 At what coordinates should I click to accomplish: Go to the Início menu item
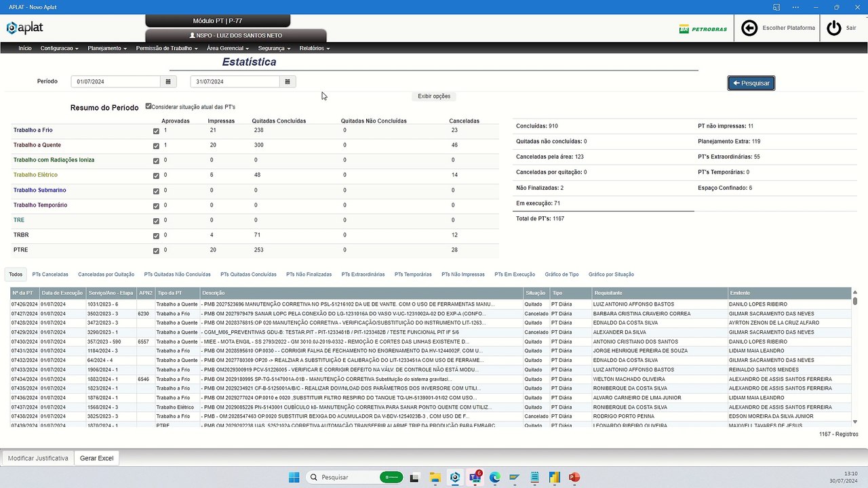click(25, 48)
